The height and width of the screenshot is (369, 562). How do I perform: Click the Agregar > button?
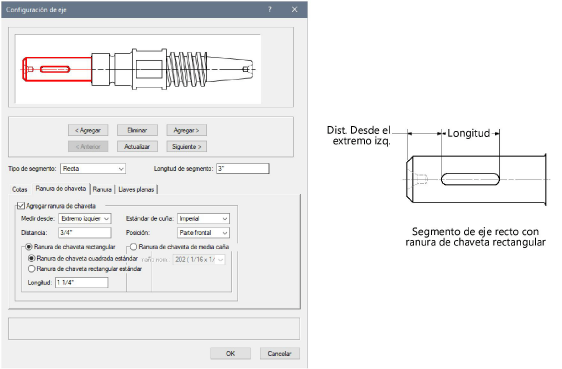click(x=186, y=130)
